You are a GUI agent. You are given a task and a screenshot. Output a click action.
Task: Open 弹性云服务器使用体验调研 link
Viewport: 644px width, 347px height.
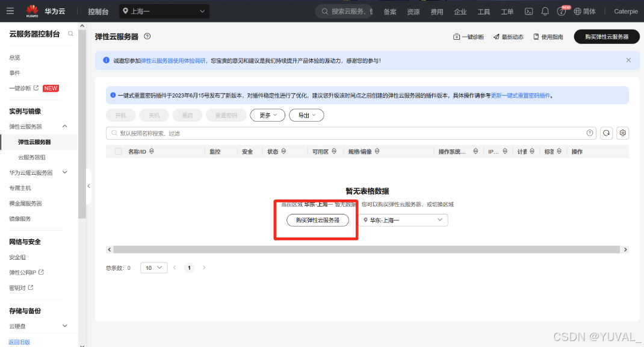pos(173,60)
